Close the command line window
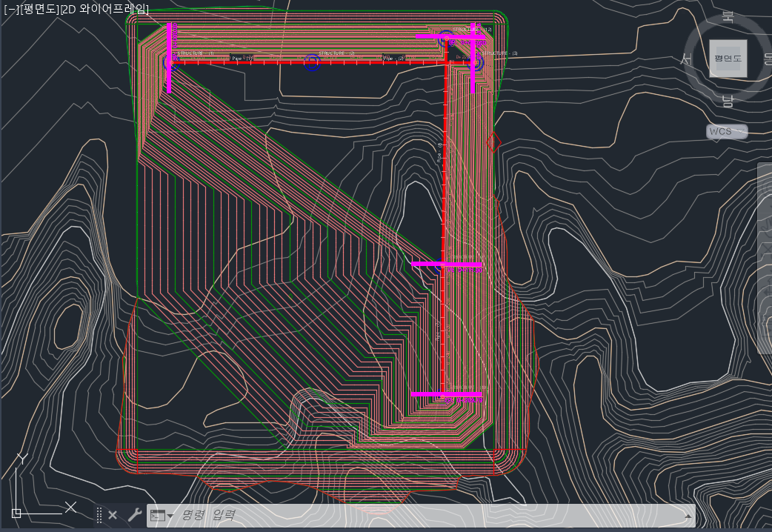The image size is (772, 532). (113, 515)
